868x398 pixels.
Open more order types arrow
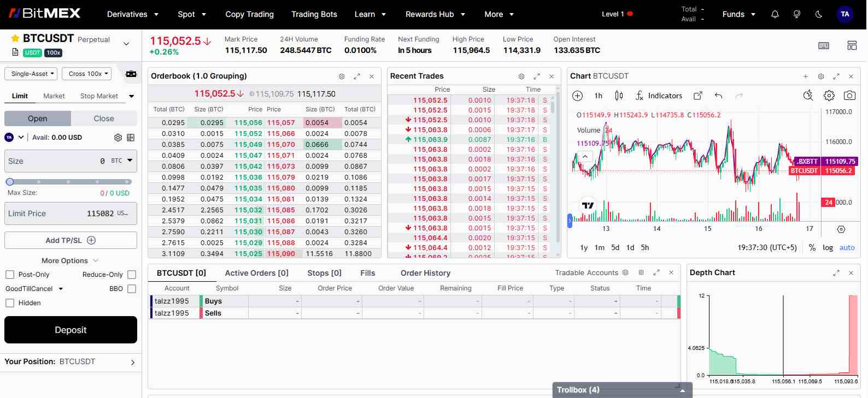131,97
